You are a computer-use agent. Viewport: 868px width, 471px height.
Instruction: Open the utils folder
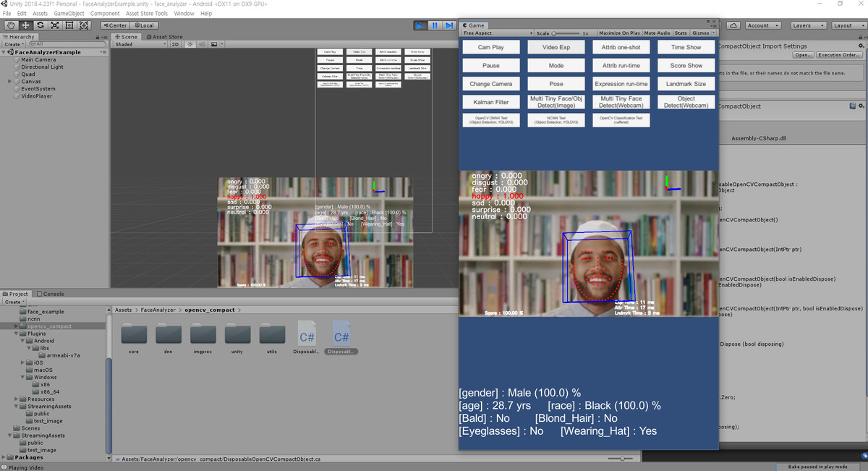(x=272, y=338)
